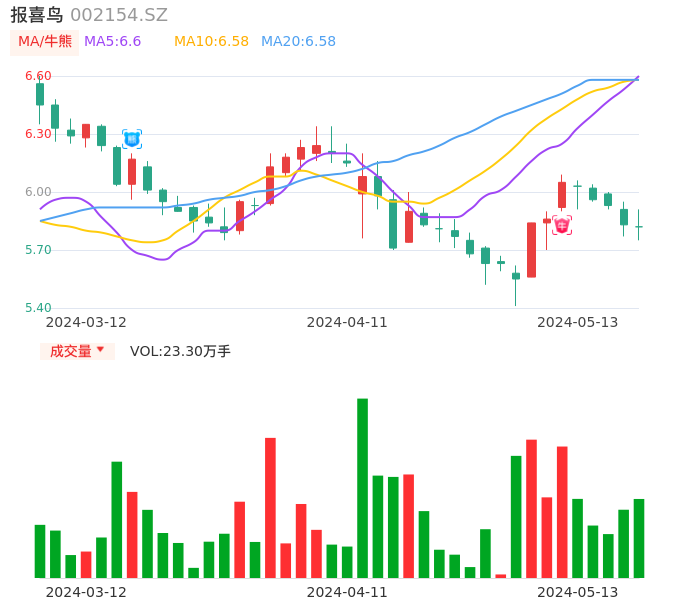
Task: Click the 6.60 price axis label
Action: (38, 76)
